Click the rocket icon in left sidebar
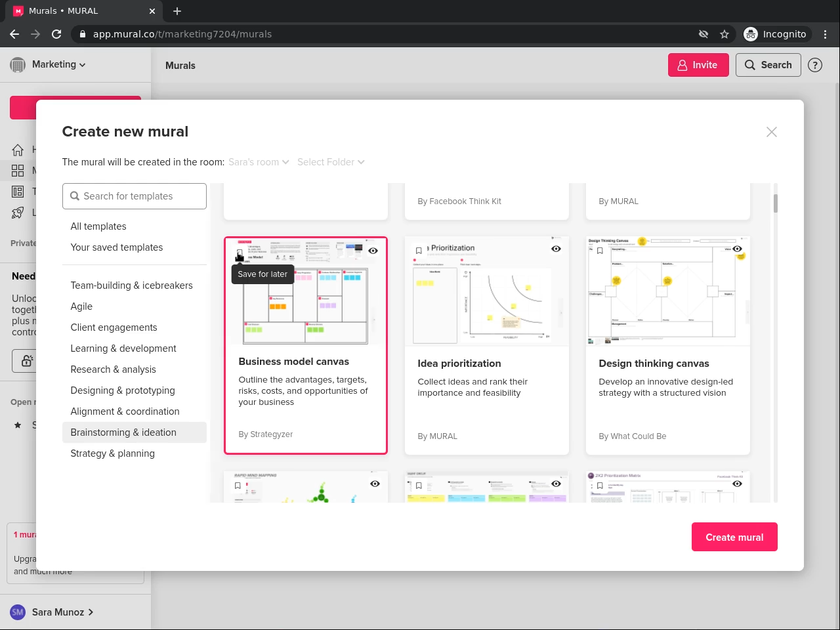This screenshot has width=840, height=630. 18,213
